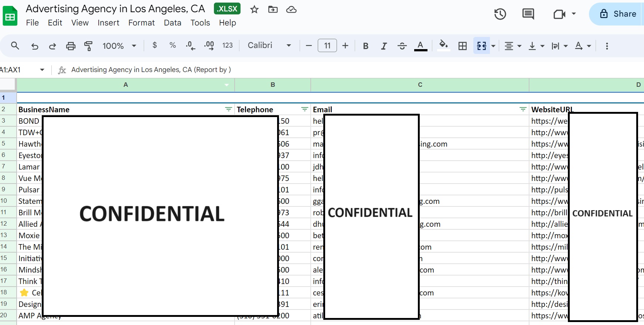Decrease decimal places
644x325 pixels.
(191, 45)
